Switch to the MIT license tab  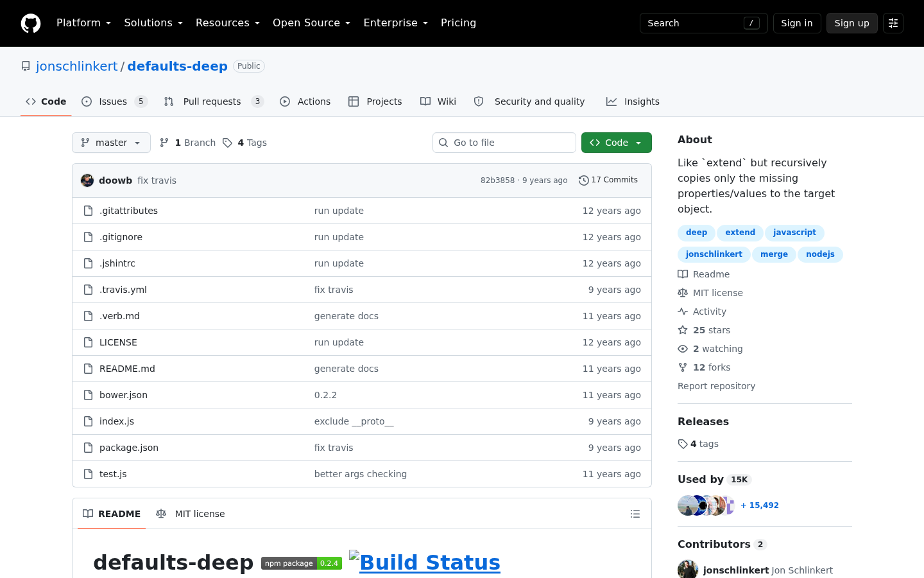pos(191,514)
